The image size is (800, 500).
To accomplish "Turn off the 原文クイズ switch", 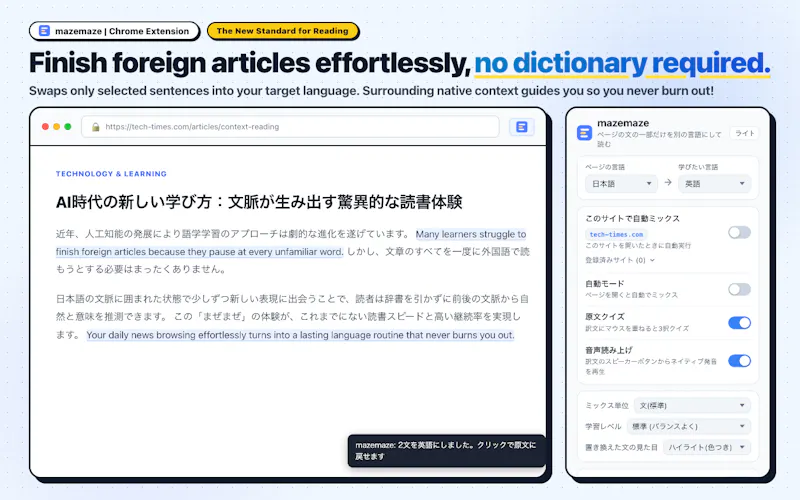I will tap(739, 322).
